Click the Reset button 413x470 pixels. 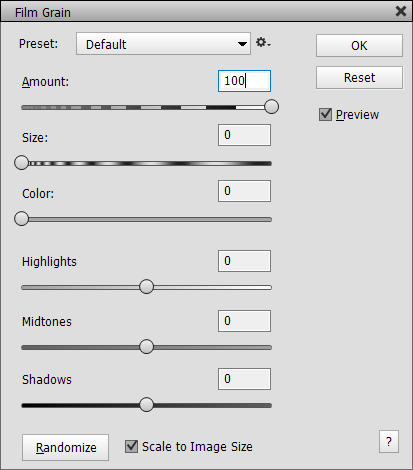point(359,78)
